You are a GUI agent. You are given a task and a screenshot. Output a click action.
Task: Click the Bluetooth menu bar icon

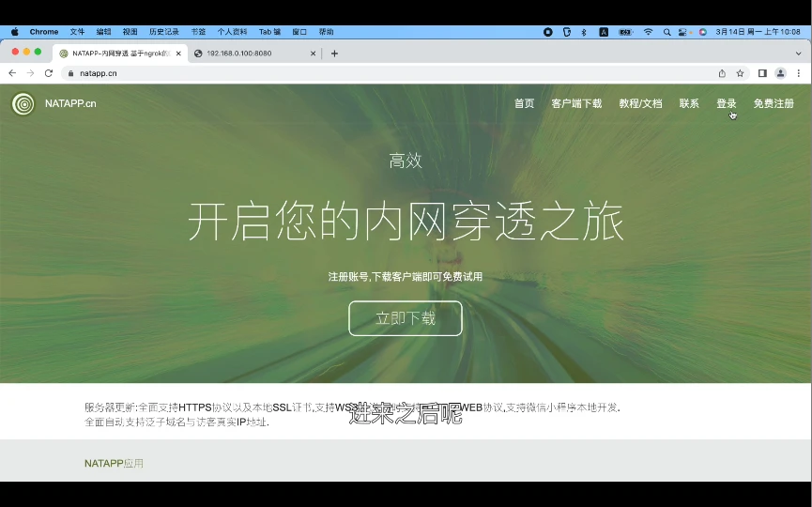coord(584,32)
